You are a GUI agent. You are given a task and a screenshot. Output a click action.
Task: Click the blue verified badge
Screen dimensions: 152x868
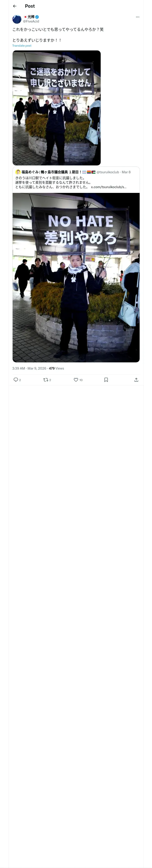tap(37, 17)
